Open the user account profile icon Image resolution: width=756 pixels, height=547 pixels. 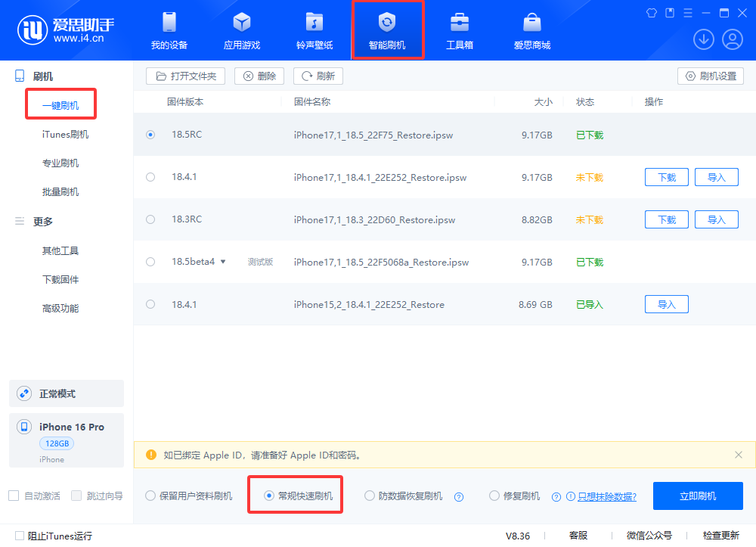(732, 39)
